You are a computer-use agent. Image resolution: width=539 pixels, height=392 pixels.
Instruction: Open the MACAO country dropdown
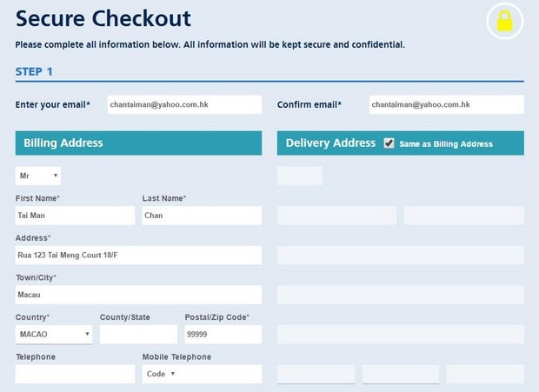[x=54, y=335]
